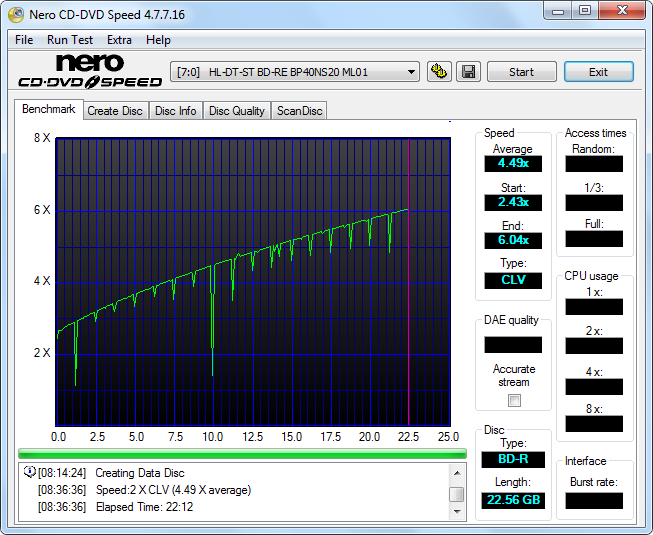
Task: Toggle the Accurate stream checkbox
Action: coord(514,400)
